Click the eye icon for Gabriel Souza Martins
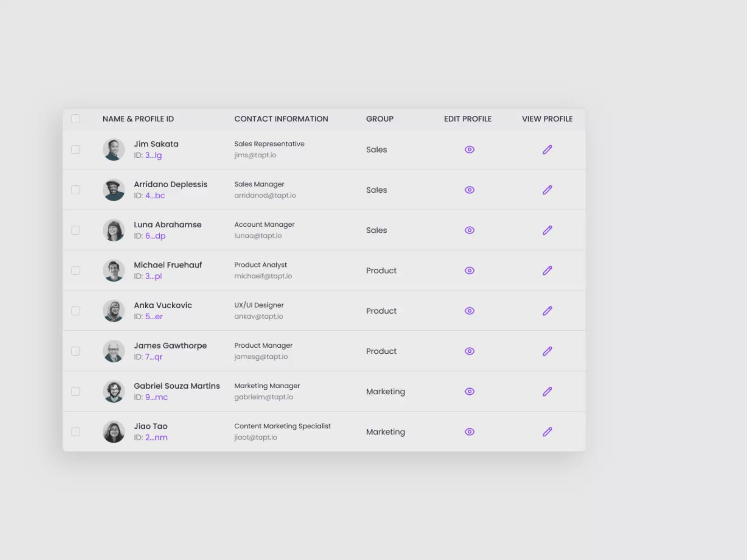 (469, 392)
